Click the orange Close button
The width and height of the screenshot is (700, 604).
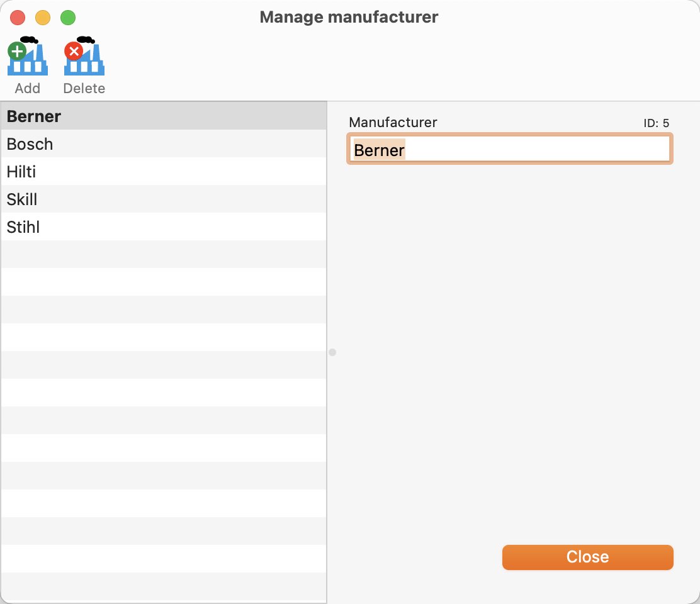tap(587, 557)
